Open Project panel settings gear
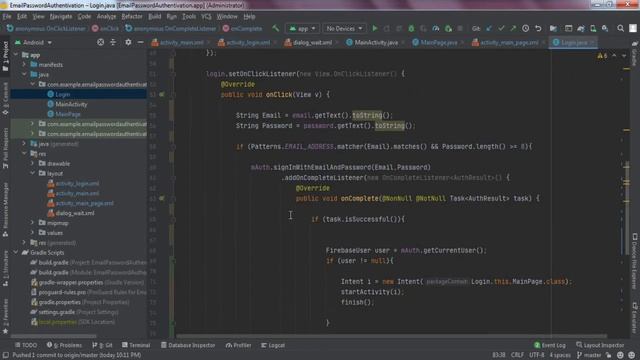This screenshot has height=360, width=640. (x=128, y=42)
